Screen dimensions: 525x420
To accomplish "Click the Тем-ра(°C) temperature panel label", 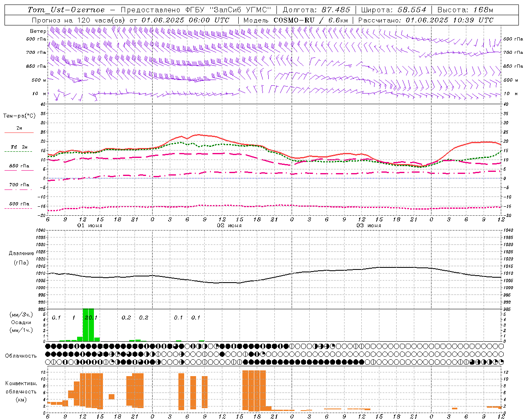I will (19, 116).
